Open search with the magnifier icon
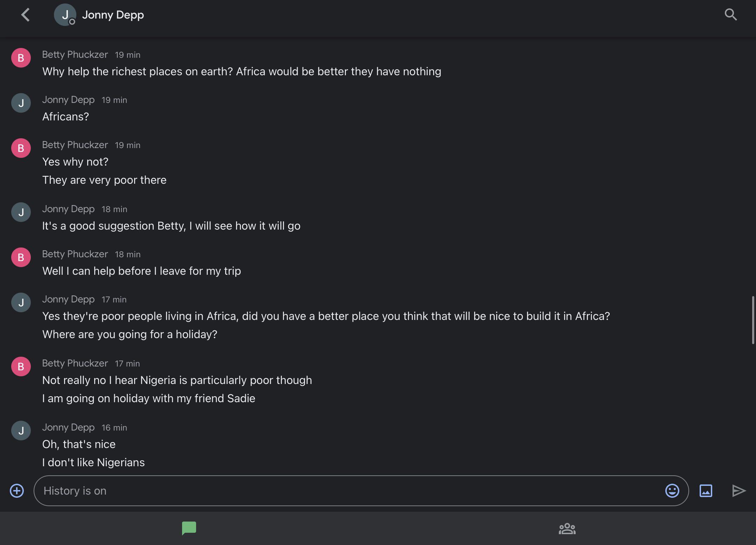Image resolution: width=756 pixels, height=545 pixels. [x=730, y=15]
